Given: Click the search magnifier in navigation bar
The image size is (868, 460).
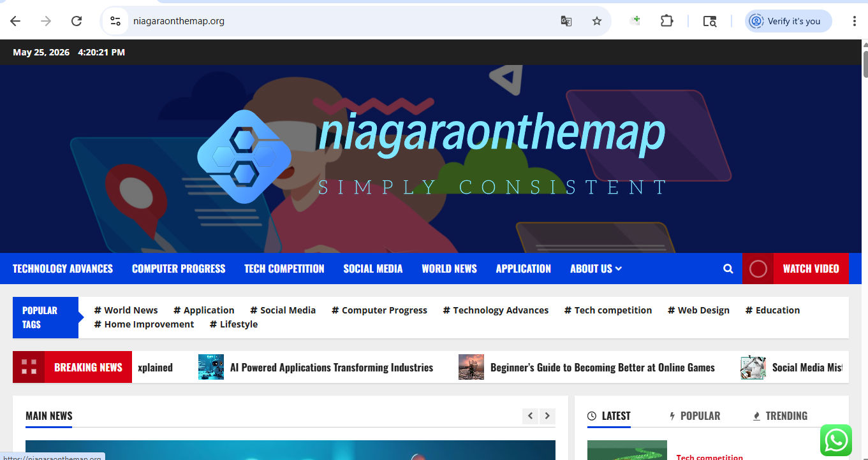Looking at the screenshot, I should click(x=728, y=269).
